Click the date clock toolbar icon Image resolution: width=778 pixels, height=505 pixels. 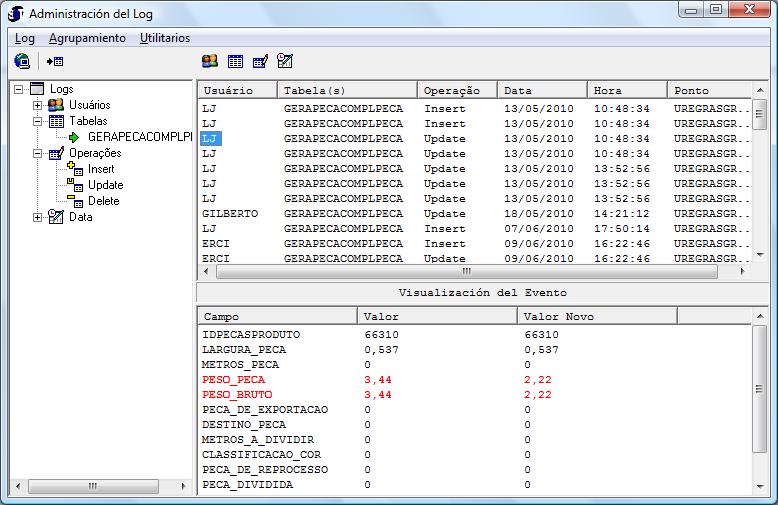tap(285, 61)
